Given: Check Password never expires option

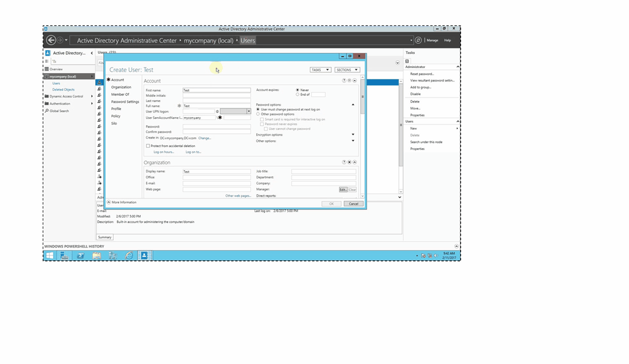Looking at the screenshot, I should 262,124.
